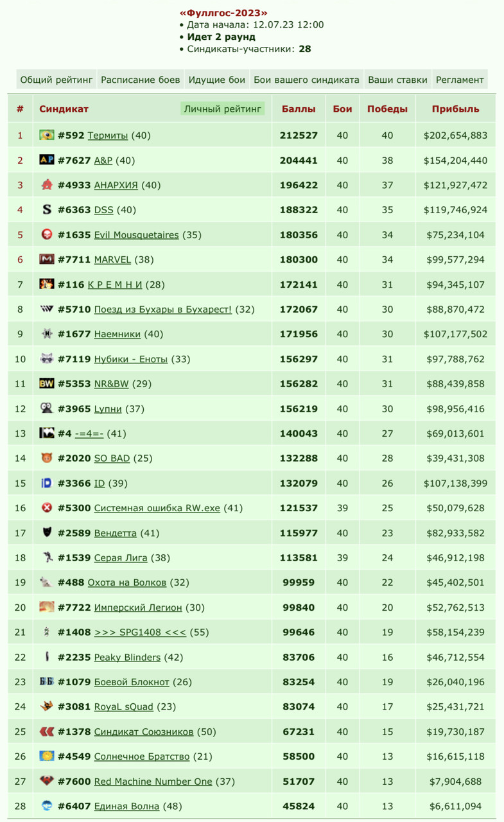This screenshot has width=504, height=822.
Task: Click the red АНАРХИЯ syndicate icon
Action: pos(46,185)
